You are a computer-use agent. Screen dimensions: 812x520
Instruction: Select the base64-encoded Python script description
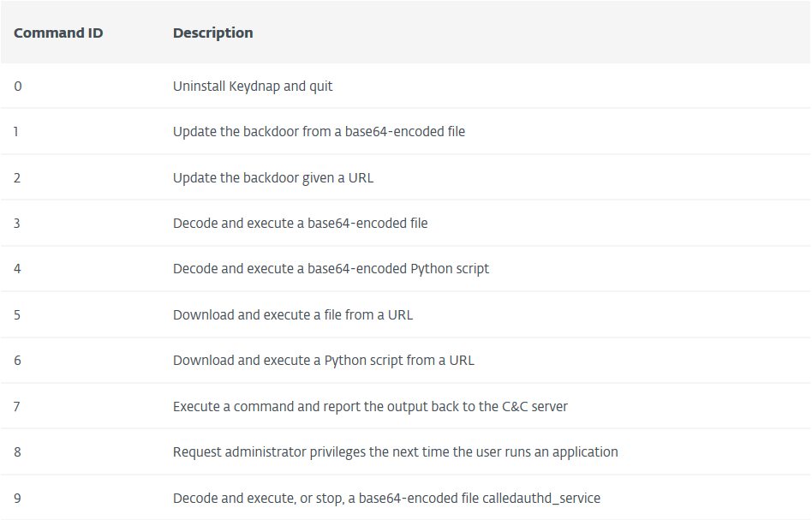[331, 269]
